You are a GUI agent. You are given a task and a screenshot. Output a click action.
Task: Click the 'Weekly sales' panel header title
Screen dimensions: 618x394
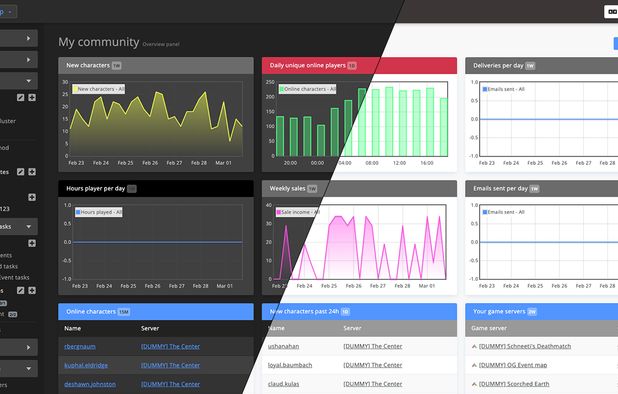[x=287, y=188]
